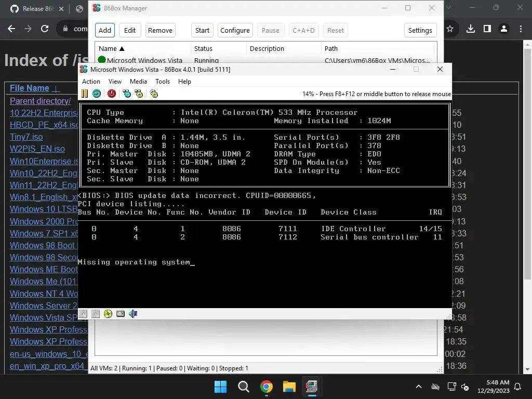Send Ctrl+Alt+Del via the teal keys icon

[x=127, y=94]
